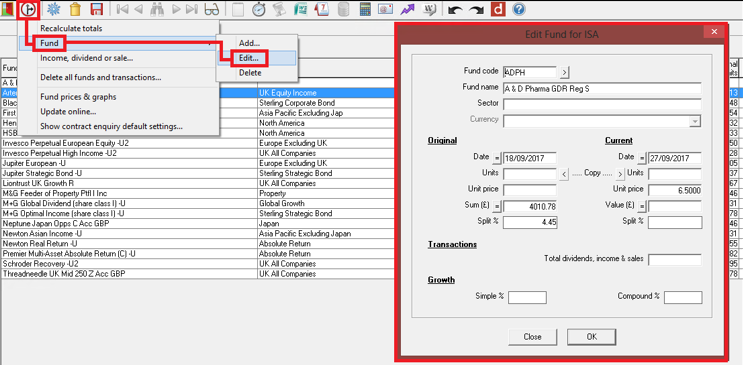Screen dimensions: 743x365
Task: Click the eyeglasses view icon
Action: coord(211,9)
